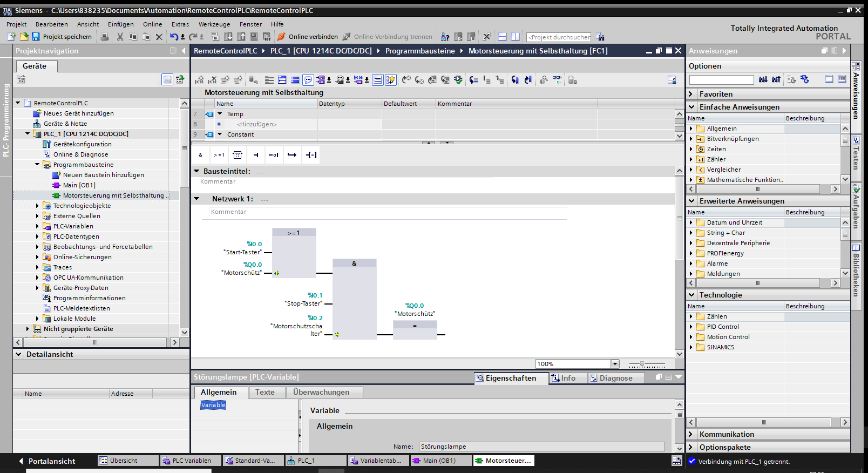868x473 pixels.
Task: Click the grid view icon in Projektnavigation
Action: (x=167, y=79)
